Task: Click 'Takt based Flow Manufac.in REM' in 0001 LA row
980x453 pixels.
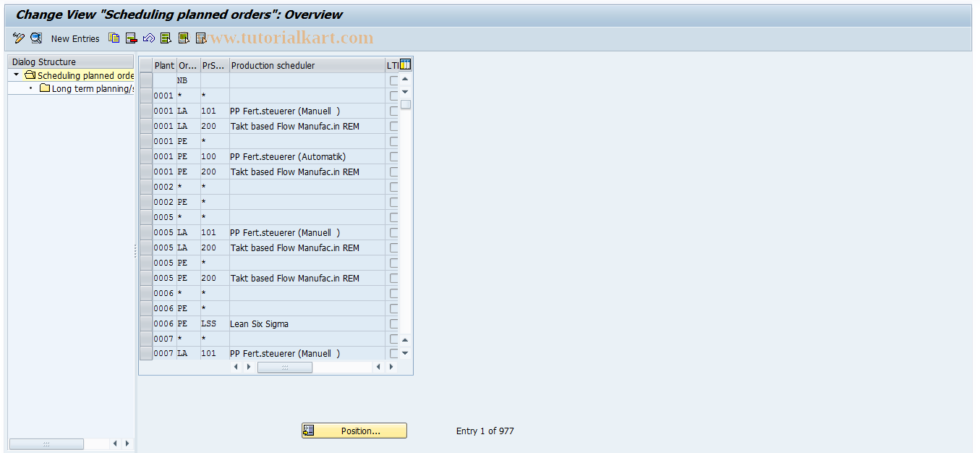Action: pyautogui.click(x=307, y=126)
